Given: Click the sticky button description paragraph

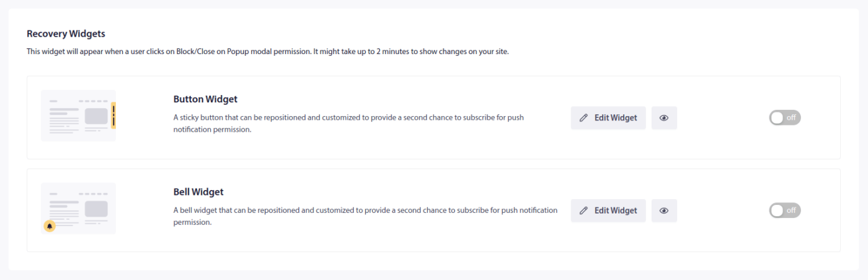Looking at the screenshot, I should [349, 124].
